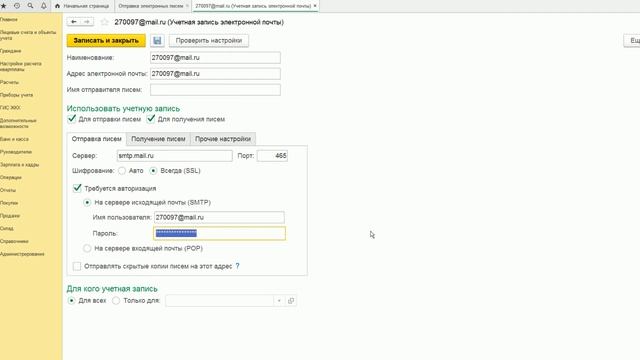Uncheck Требуется авторизация
The height and width of the screenshot is (360, 640).
click(x=77, y=188)
